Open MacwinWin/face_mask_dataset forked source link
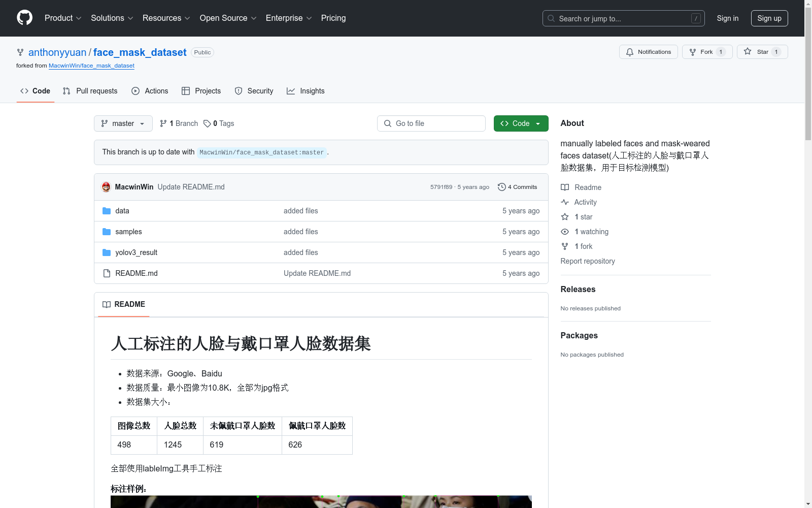812x508 pixels. point(91,66)
